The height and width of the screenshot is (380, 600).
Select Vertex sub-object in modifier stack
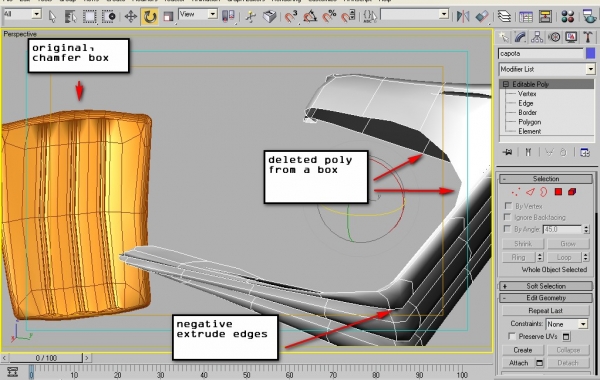coord(527,94)
